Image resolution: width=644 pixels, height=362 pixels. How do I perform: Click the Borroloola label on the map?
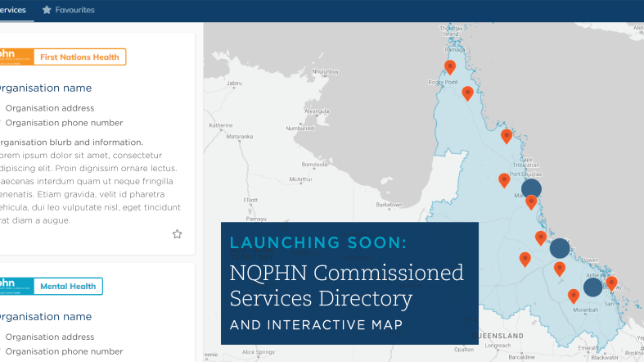click(x=314, y=165)
